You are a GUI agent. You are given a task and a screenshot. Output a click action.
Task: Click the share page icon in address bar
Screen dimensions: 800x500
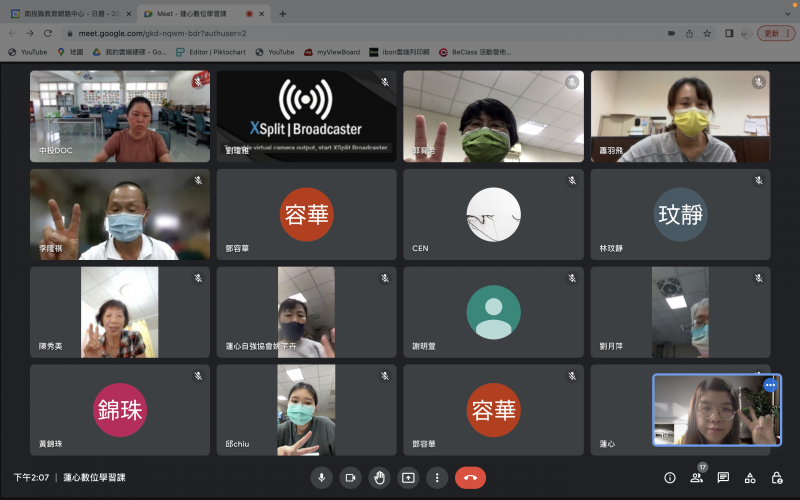[689, 33]
